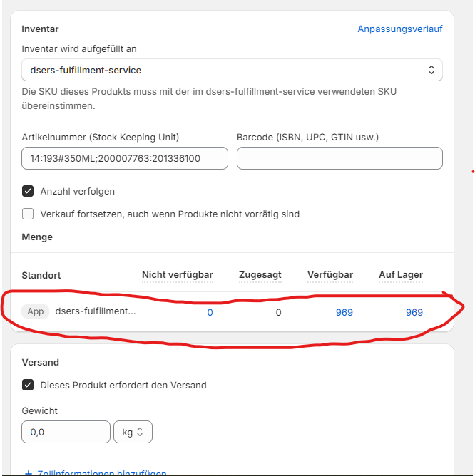Image resolution: width=475 pixels, height=476 pixels.
Task: Focus the Barcode input field
Action: tap(339, 158)
